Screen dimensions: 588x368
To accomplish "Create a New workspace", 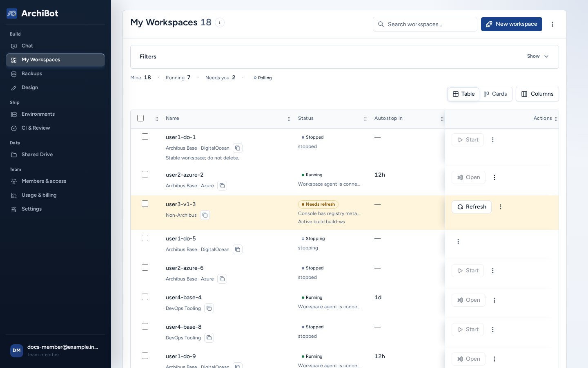I will pos(512,24).
